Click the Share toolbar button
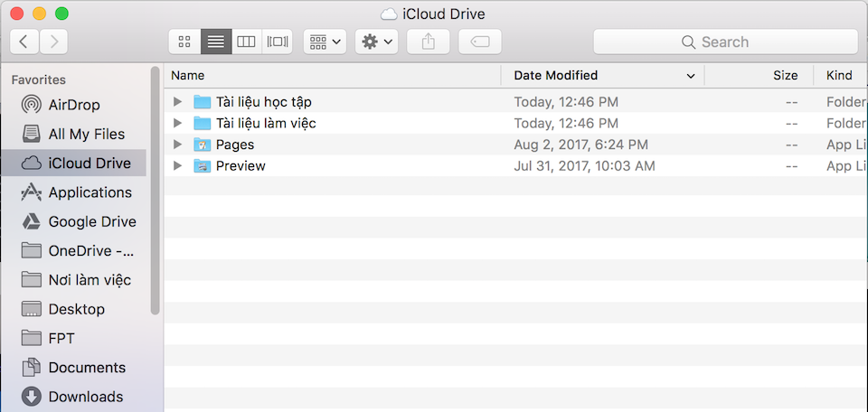The width and height of the screenshot is (868, 412). 429,42
